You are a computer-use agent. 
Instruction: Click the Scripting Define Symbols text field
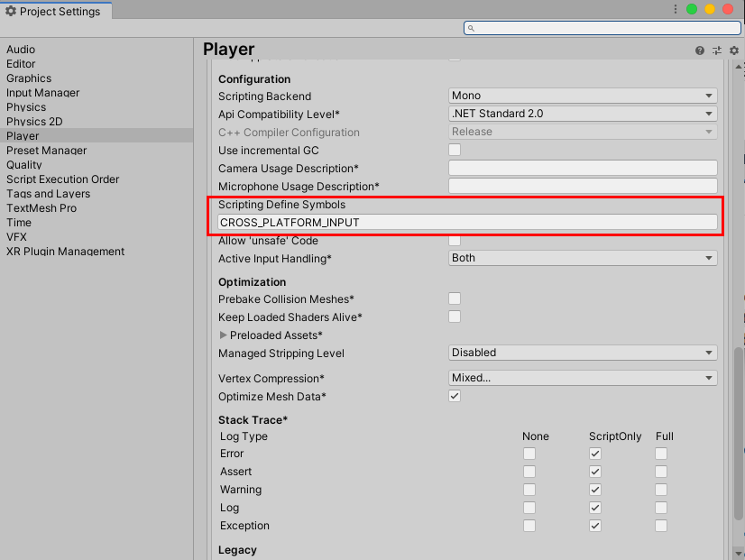[467, 222]
